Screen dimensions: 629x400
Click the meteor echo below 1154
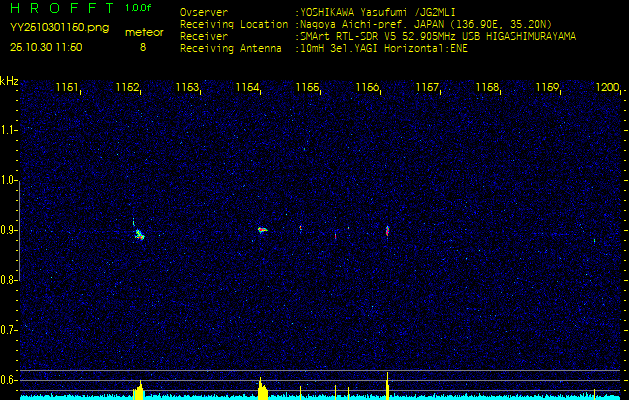coord(262,229)
